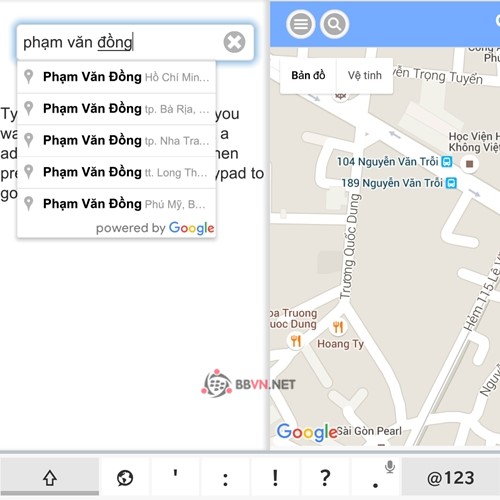Clear the search text with X icon

[x=234, y=42]
